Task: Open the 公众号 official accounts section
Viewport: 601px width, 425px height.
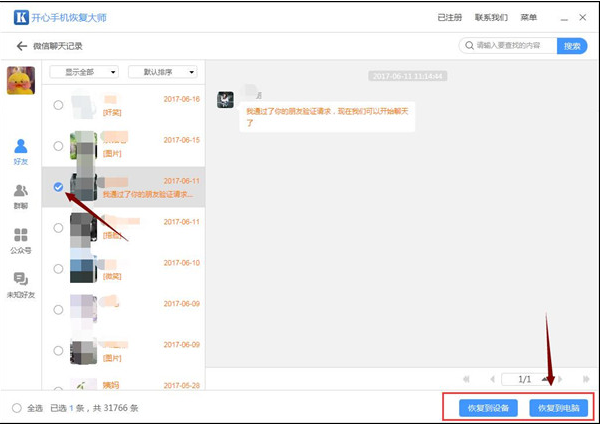Action: tap(21, 241)
